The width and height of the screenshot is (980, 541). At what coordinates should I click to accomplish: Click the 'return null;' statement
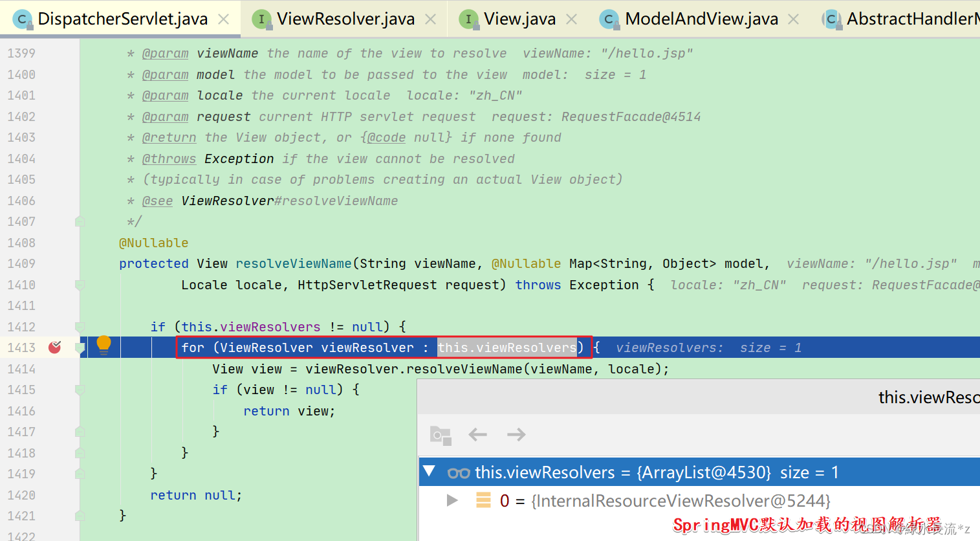click(x=196, y=495)
